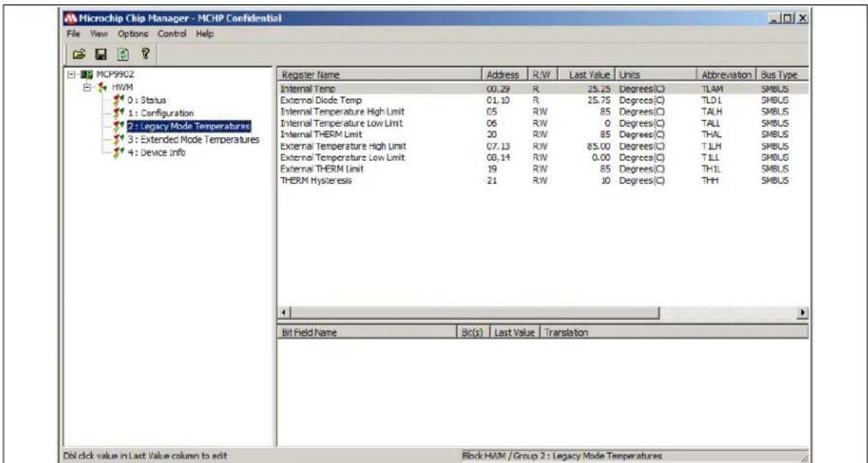Select the HWM block in the tree
868x463 pixels.
click(x=122, y=87)
